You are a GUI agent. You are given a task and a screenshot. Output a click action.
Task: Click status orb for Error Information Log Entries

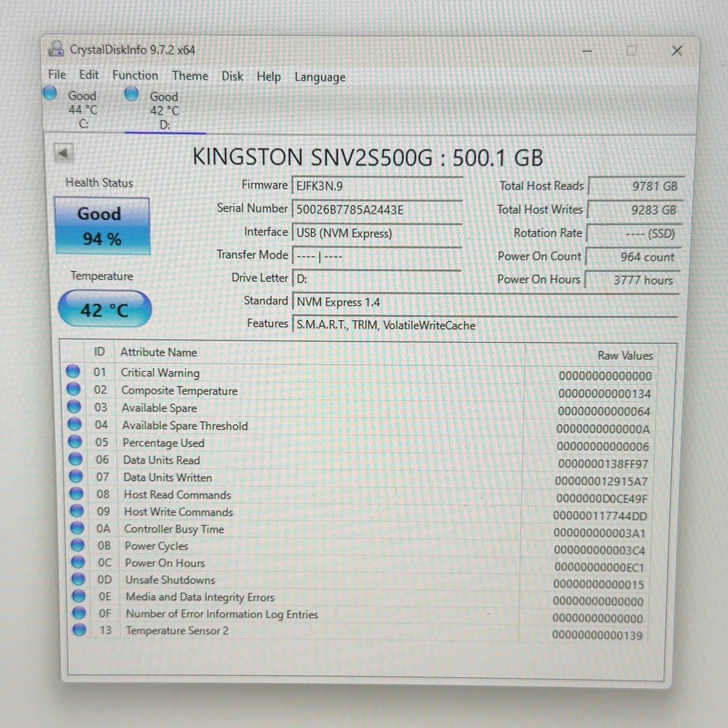[79, 613]
